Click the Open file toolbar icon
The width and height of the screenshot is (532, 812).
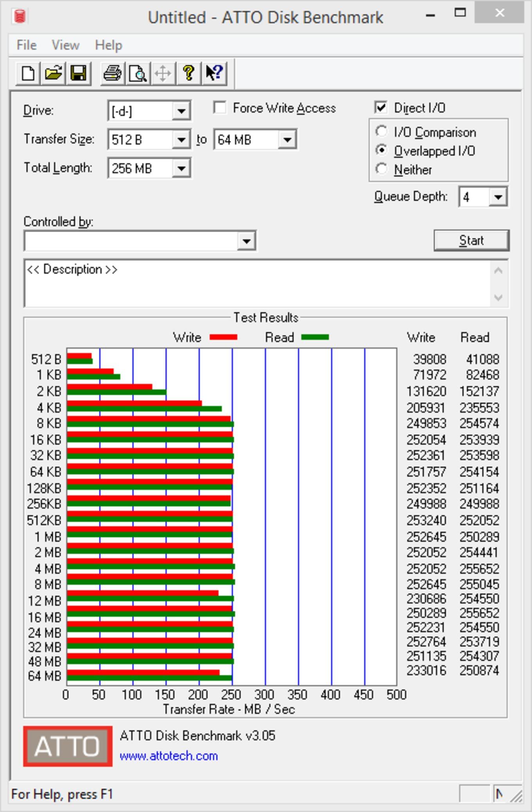click(x=53, y=73)
